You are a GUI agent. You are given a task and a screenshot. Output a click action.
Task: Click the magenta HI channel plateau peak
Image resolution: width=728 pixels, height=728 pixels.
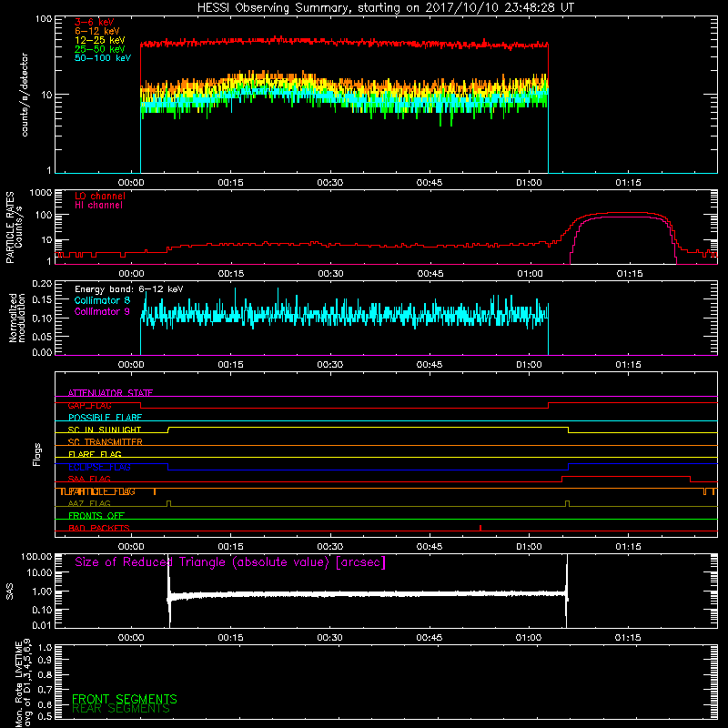click(622, 217)
